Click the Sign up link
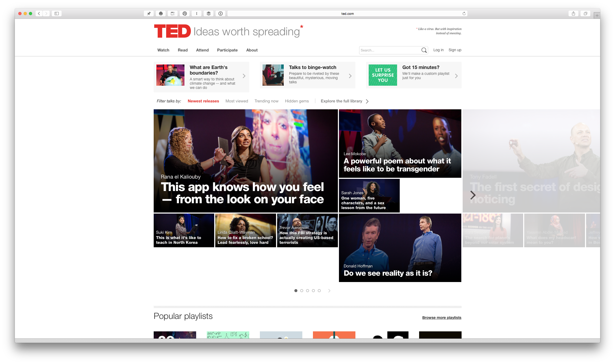615x364 pixels. coord(455,50)
